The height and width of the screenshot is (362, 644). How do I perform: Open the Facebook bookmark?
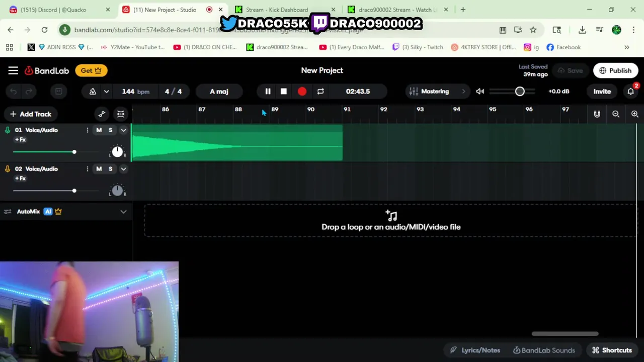click(x=563, y=47)
